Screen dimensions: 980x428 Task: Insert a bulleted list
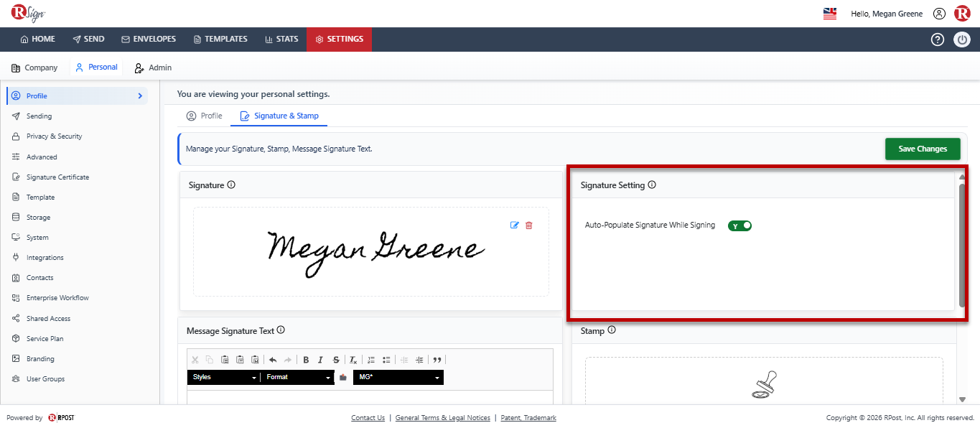[x=386, y=360]
